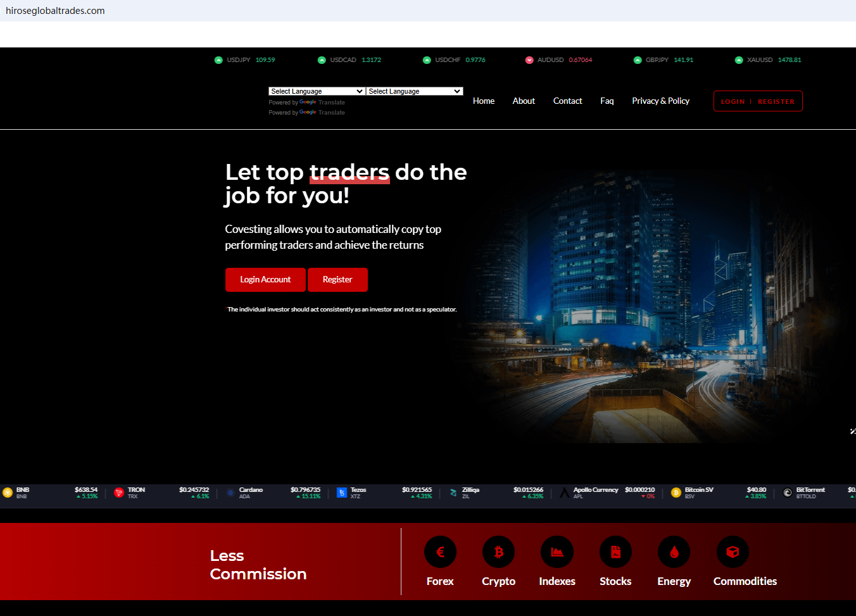The height and width of the screenshot is (616, 856).
Task: Open the Faq menu item
Action: coord(607,101)
